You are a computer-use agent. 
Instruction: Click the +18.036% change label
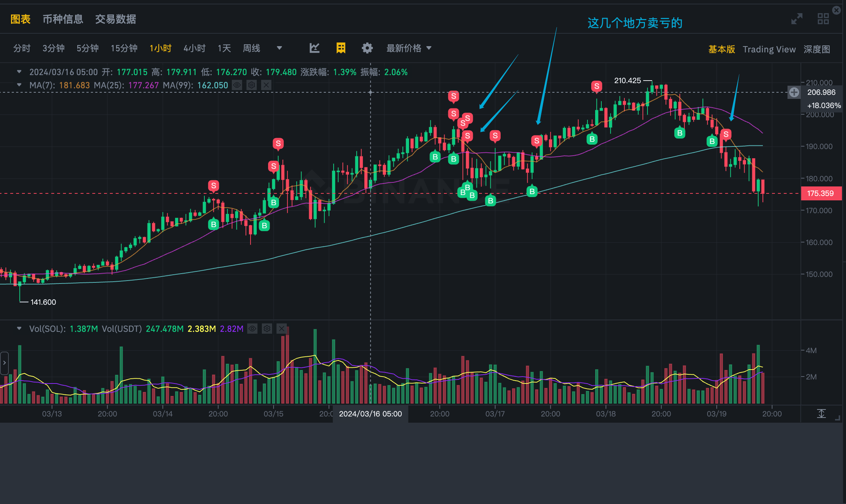point(824,105)
